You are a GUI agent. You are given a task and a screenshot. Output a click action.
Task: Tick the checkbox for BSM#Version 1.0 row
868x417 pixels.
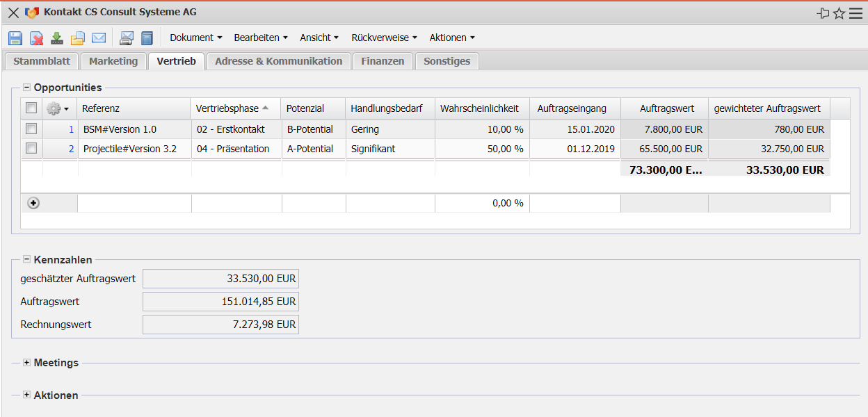coord(31,129)
